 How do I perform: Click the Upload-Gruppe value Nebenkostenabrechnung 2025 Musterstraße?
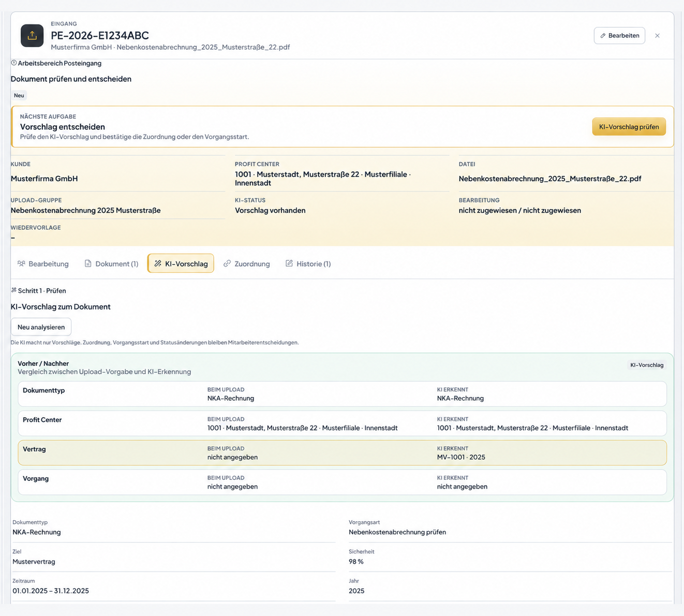[x=86, y=210]
